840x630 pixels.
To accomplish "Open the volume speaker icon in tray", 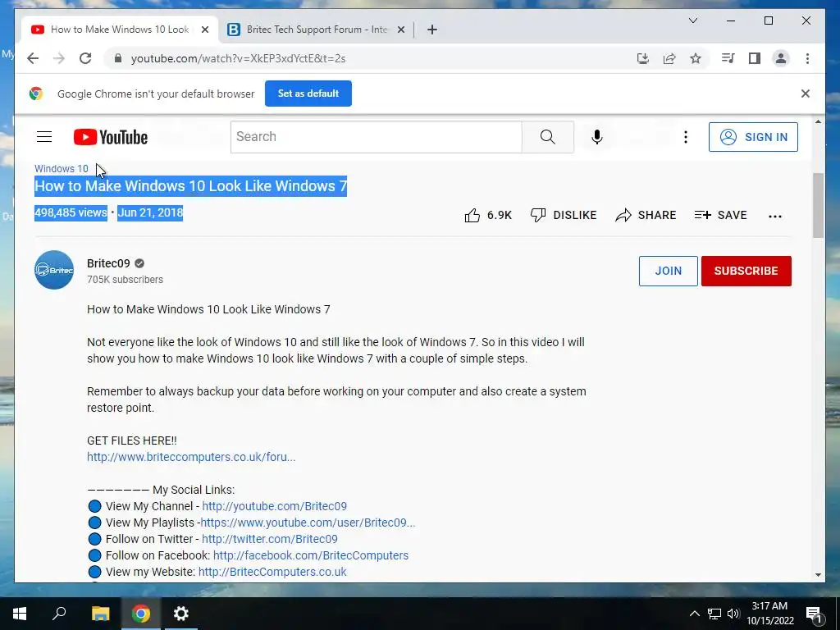I will (733, 614).
